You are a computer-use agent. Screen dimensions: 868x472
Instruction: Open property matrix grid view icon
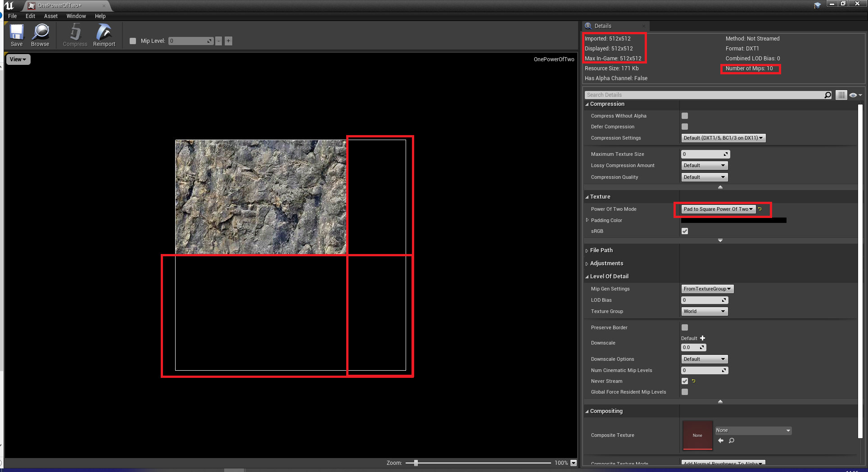coord(841,95)
